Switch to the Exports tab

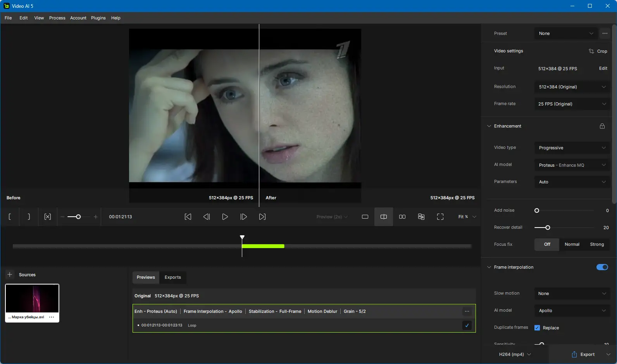pos(172,277)
